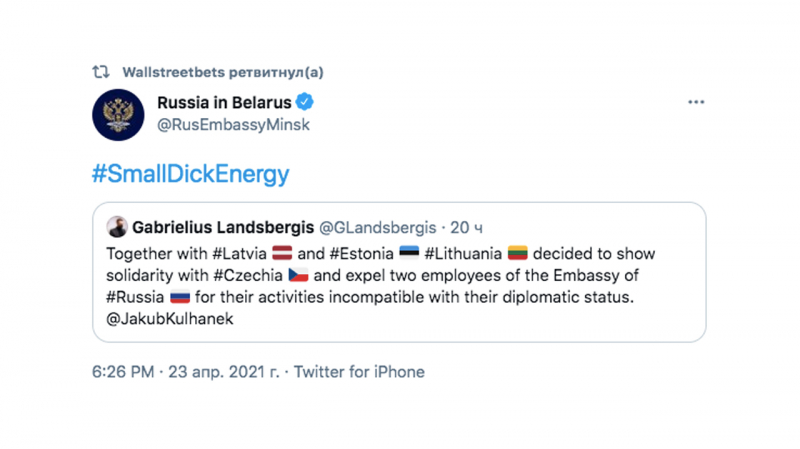Open the @RusEmbassyMinsk handle

tap(234, 125)
